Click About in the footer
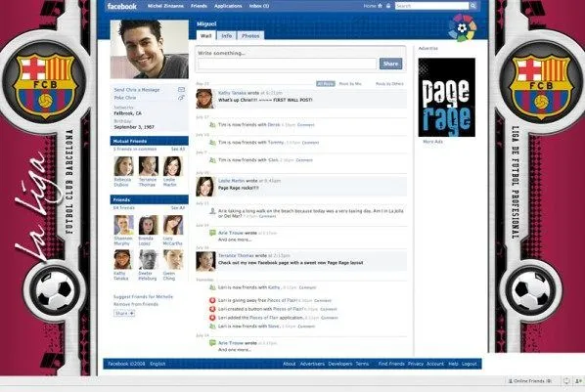Image resolution: width=585 pixels, height=392 pixels. [289, 364]
